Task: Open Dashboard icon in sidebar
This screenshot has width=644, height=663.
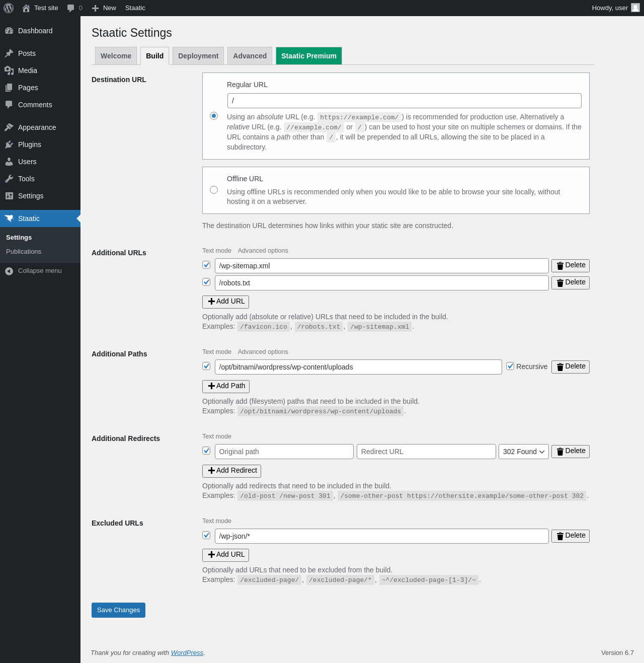Action: pyautogui.click(x=9, y=31)
